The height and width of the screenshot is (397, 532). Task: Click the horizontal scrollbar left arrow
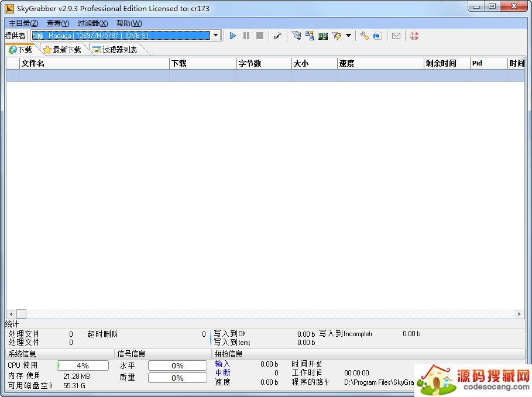[x=11, y=314]
